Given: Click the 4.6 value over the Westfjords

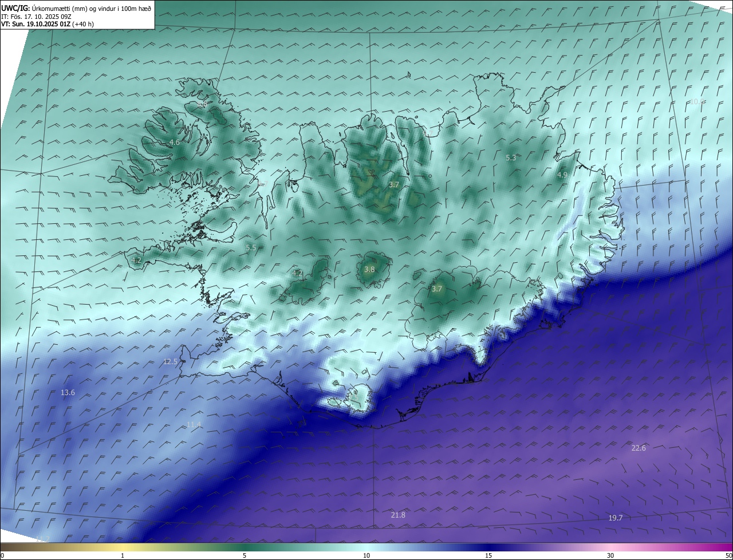Looking at the screenshot, I should [175, 142].
